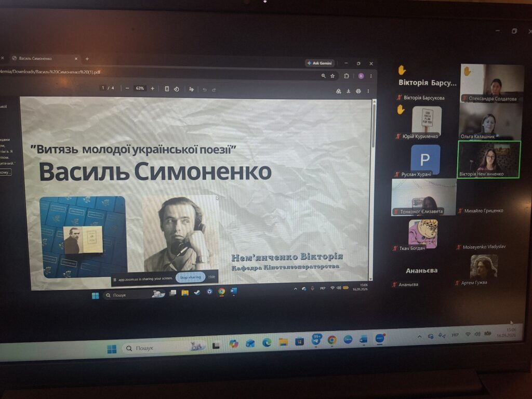Select Вікторія Нем'янченко video tile
Image resolution: width=532 pixels, height=399 pixels.
click(488, 159)
